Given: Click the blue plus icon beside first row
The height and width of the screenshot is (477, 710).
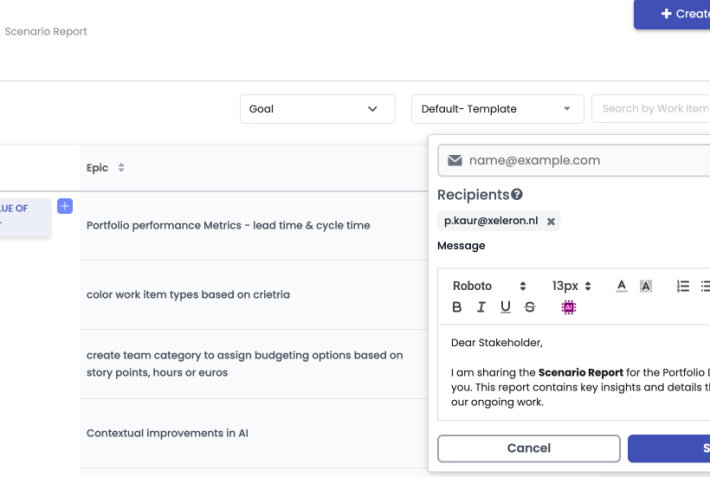Looking at the screenshot, I should [x=65, y=206].
